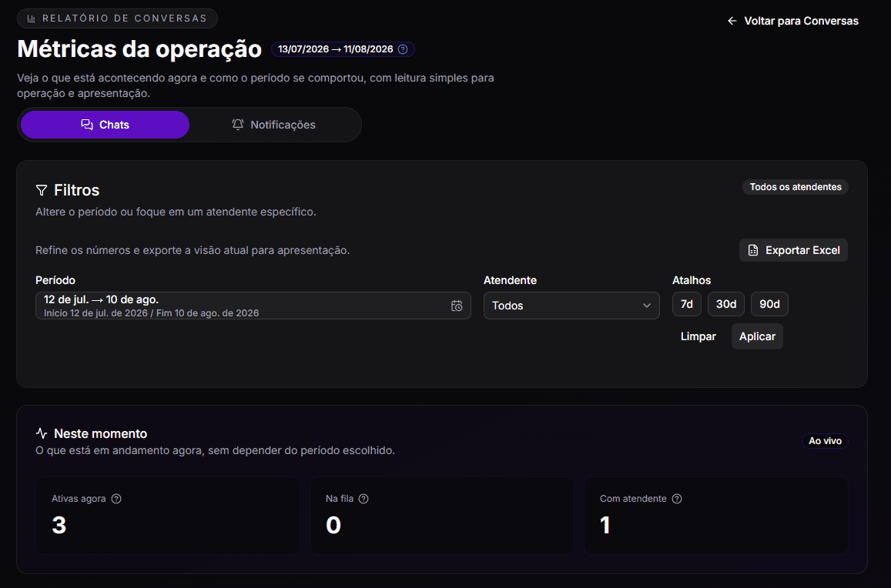Click the Métricas da operação heading

pyautogui.click(x=139, y=49)
